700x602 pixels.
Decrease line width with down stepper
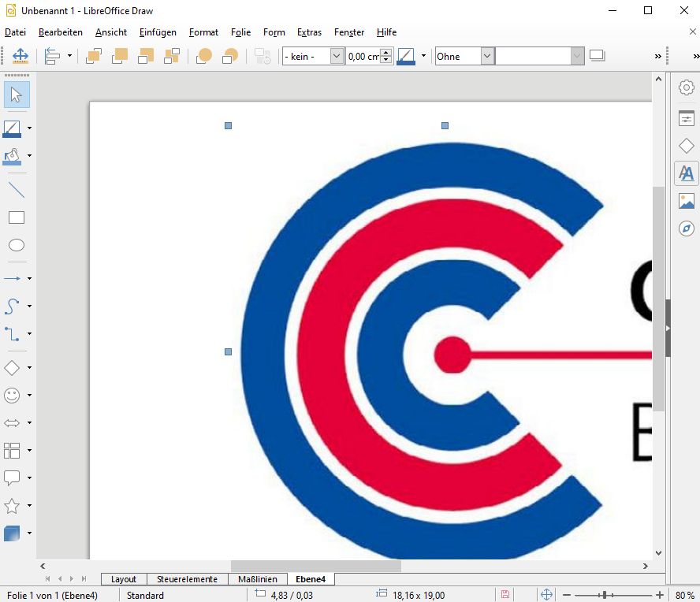coord(386,60)
